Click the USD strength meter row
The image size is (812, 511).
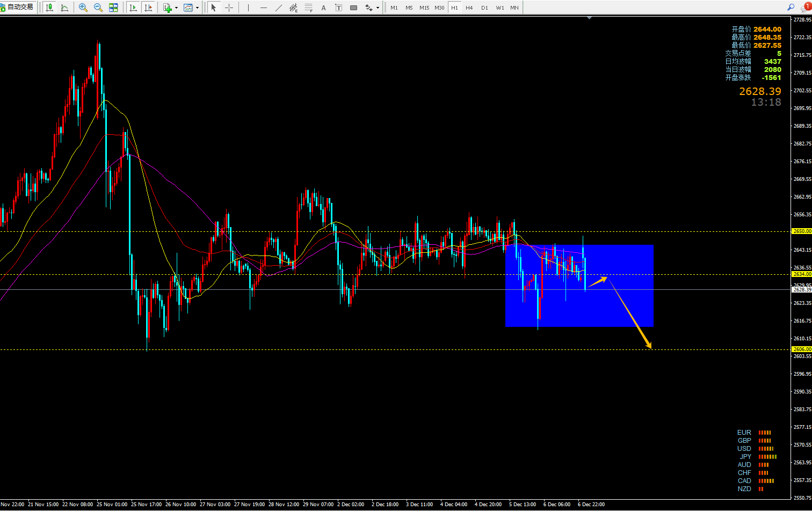point(755,449)
